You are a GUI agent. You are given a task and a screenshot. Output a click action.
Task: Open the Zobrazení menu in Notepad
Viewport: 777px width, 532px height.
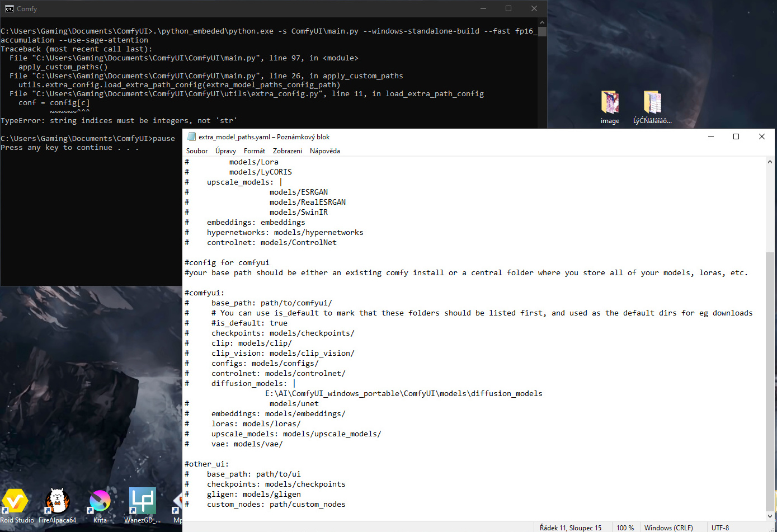point(288,151)
